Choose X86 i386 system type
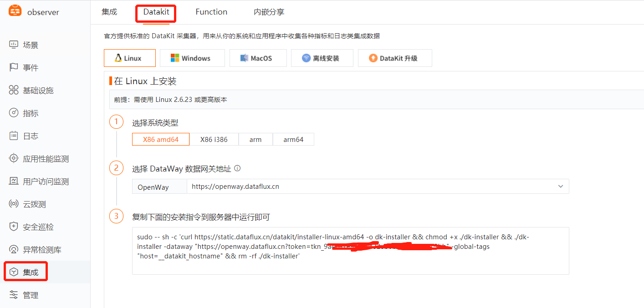Screen dimensions: 644x308 (214, 139)
